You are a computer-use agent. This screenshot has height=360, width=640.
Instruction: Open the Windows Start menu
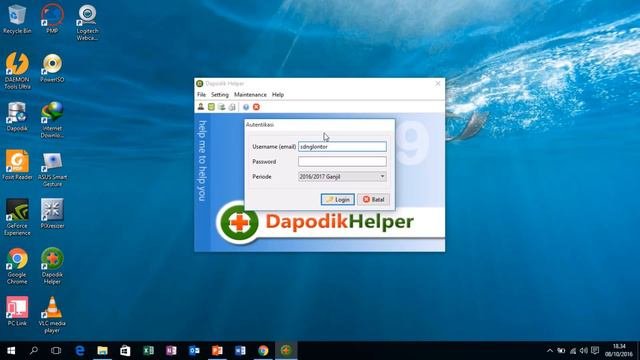click(11, 351)
